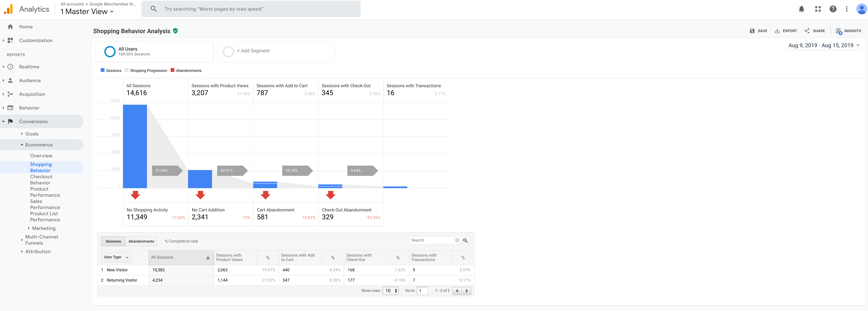This screenshot has width=868, height=311.
Task: Go to previous table page arrow
Action: (x=457, y=291)
